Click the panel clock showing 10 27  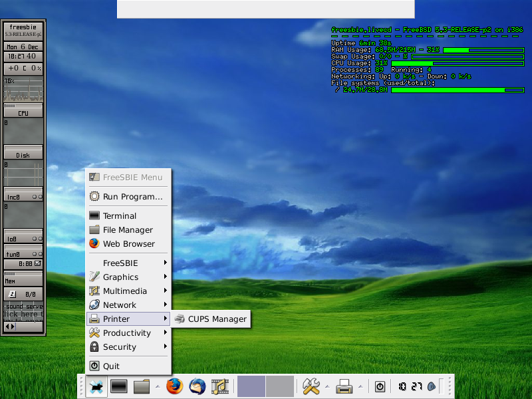(x=410, y=386)
